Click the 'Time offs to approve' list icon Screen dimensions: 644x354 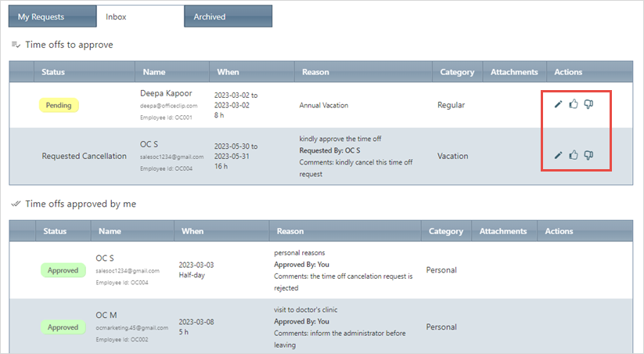pyautogui.click(x=16, y=45)
